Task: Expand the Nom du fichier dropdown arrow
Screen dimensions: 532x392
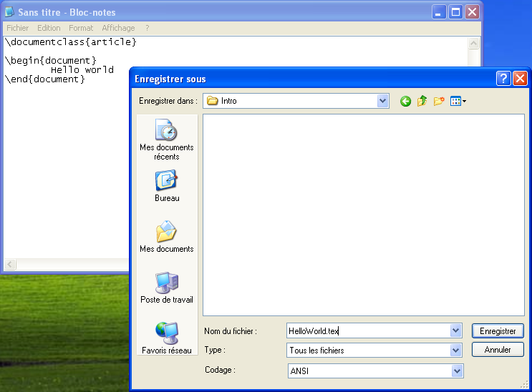Action: point(455,330)
